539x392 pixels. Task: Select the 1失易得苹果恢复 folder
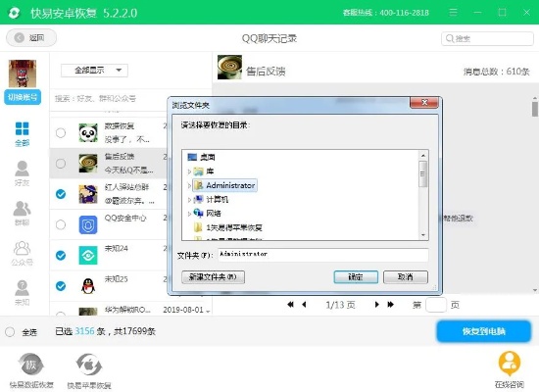tap(228, 227)
